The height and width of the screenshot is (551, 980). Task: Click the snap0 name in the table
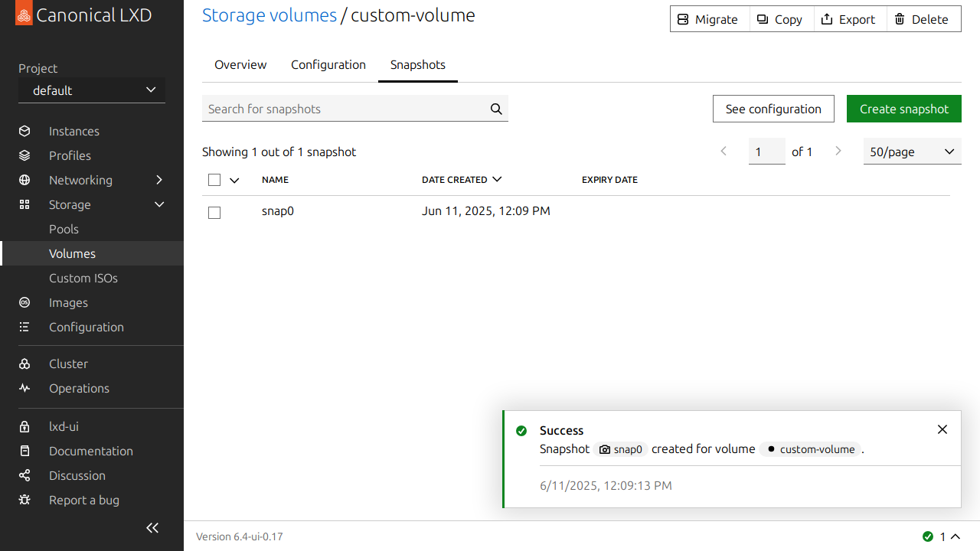click(x=278, y=211)
